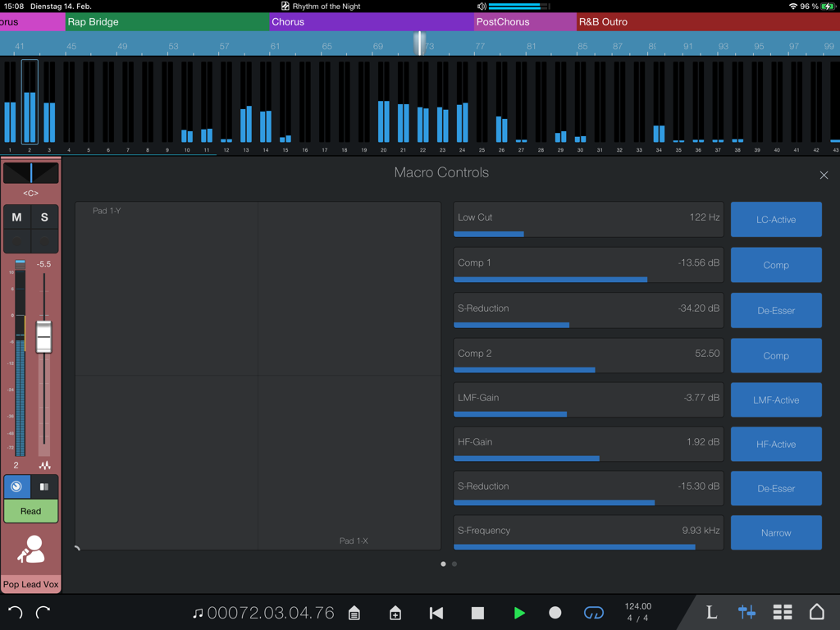Viewport: 840px width, 630px height.
Task: Select the PostChorus section marker
Action: coord(523,22)
